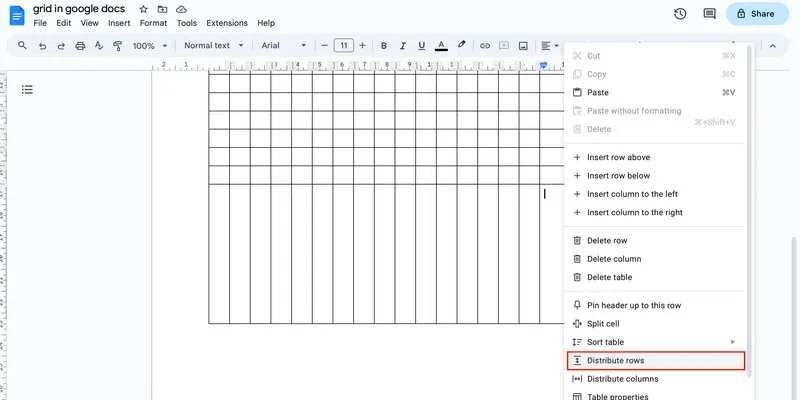The height and width of the screenshot is (400, 800).
Task: Select Insert column to the left
Action: click(x=655, y=194)
